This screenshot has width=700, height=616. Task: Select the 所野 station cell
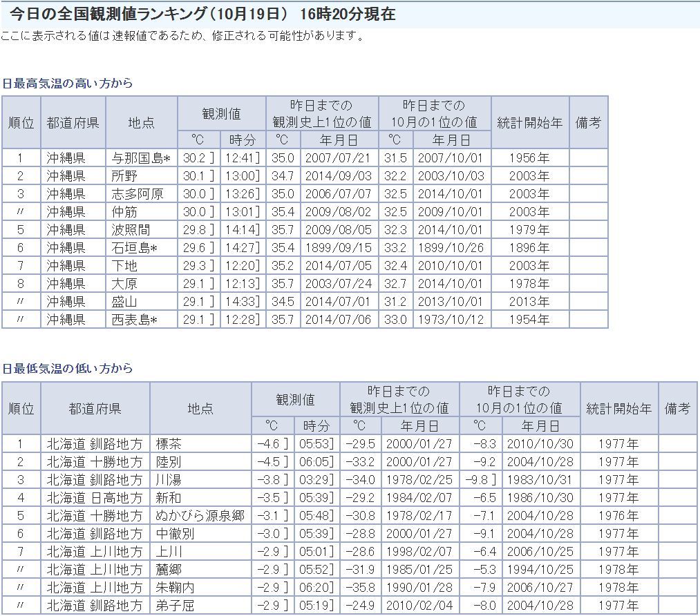click(142, 175)
